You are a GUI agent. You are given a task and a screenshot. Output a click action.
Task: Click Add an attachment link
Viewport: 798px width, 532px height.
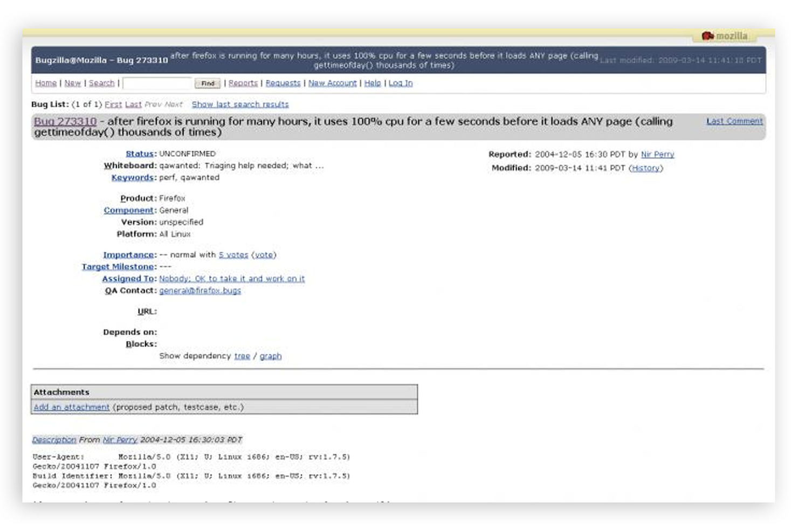(71, 407)
